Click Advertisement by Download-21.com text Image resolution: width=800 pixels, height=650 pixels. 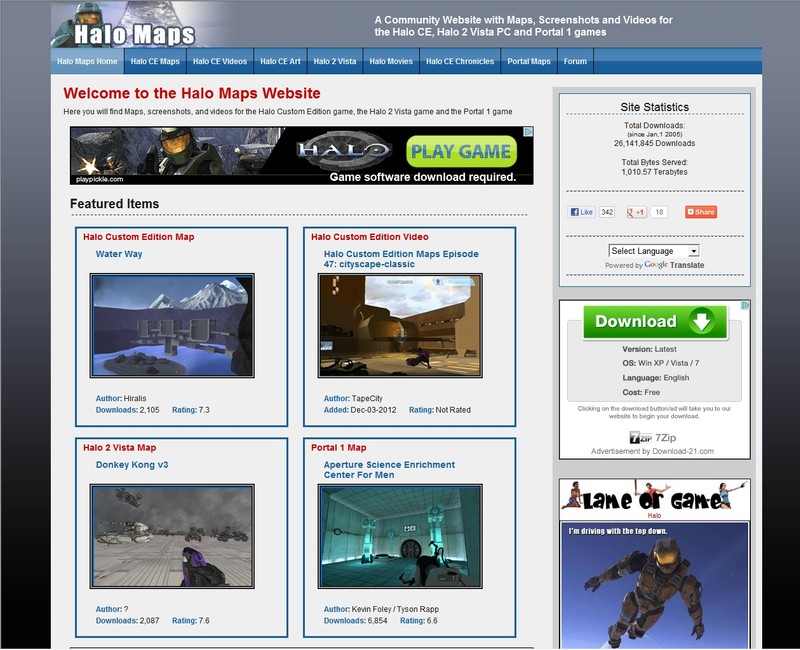652,451
